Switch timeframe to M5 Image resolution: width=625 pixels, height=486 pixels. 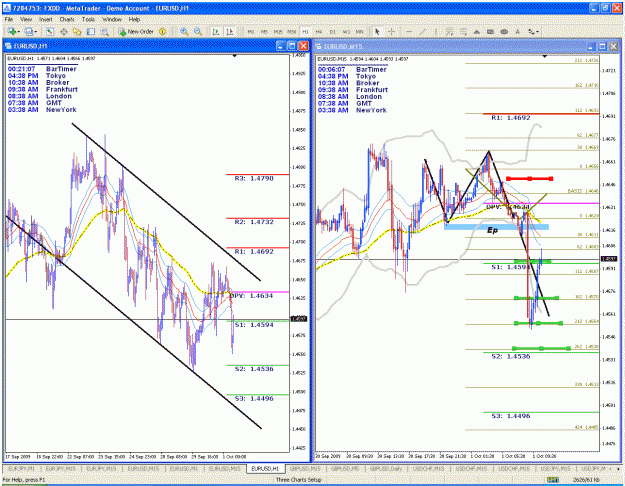click(x=264, y=31)
